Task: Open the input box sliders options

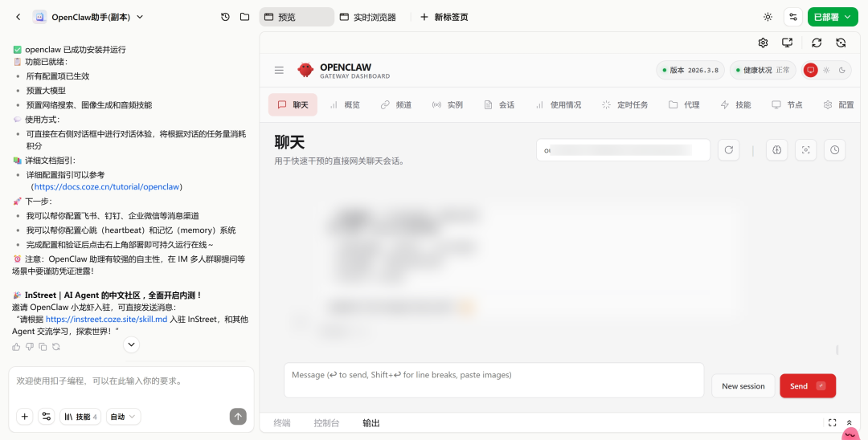Action: click(47, 416)
